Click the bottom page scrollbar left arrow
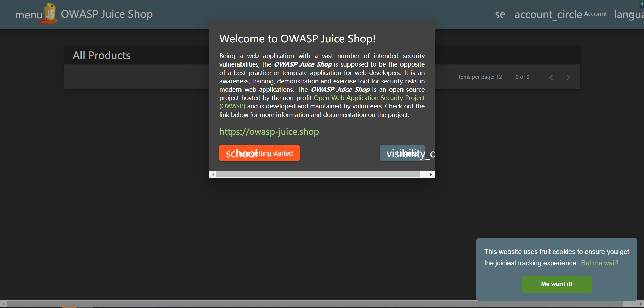The height and width of the screenshot is (308, 644). coord(3,304)
